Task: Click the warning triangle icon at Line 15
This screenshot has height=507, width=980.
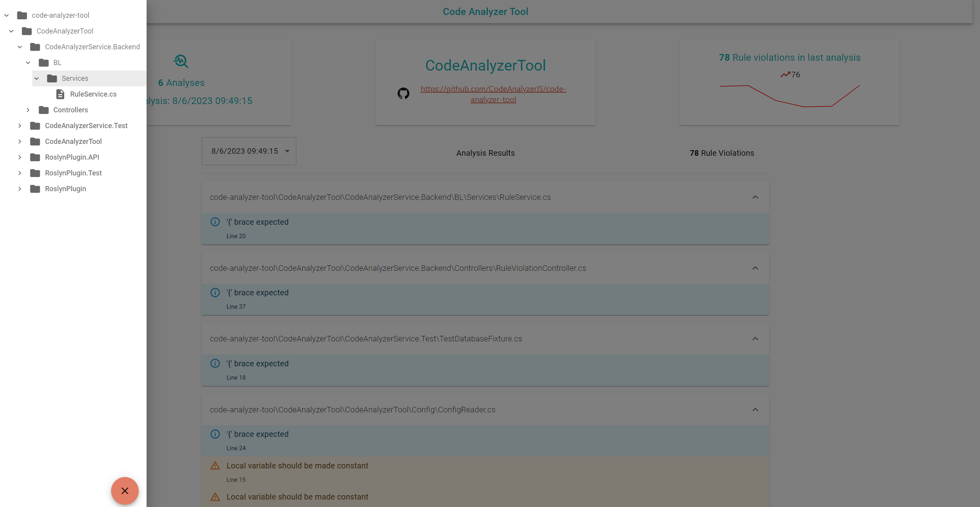Action: point(215,466)
